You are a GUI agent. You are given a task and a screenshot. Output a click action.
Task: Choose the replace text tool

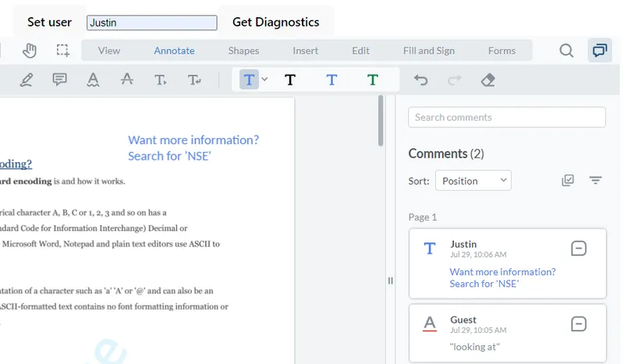tap(194, 80)
